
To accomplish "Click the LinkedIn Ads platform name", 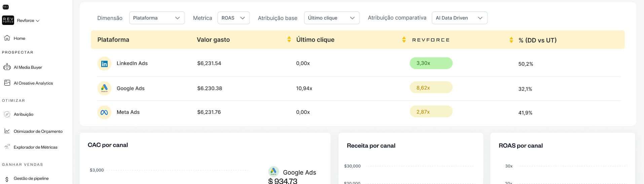I will [x=132, y=63].
